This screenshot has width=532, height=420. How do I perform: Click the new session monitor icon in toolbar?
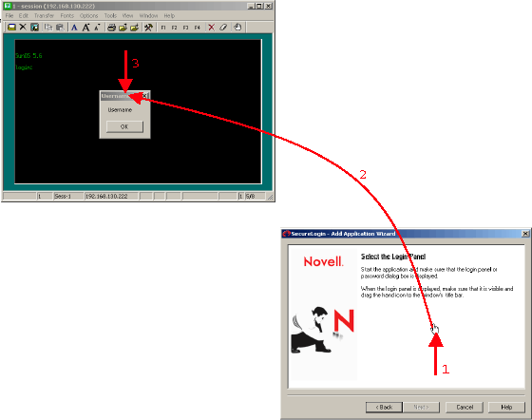[11, 28]
